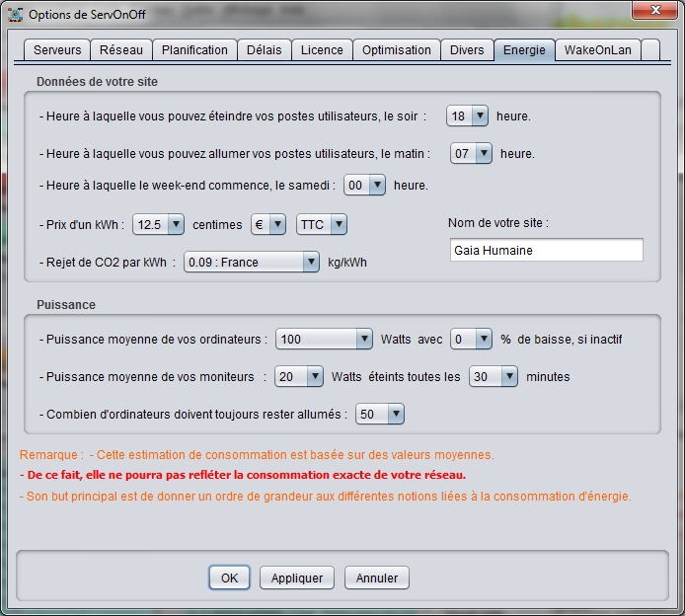Select the Délais tab

pyautogui.click(x=264, y=50)
